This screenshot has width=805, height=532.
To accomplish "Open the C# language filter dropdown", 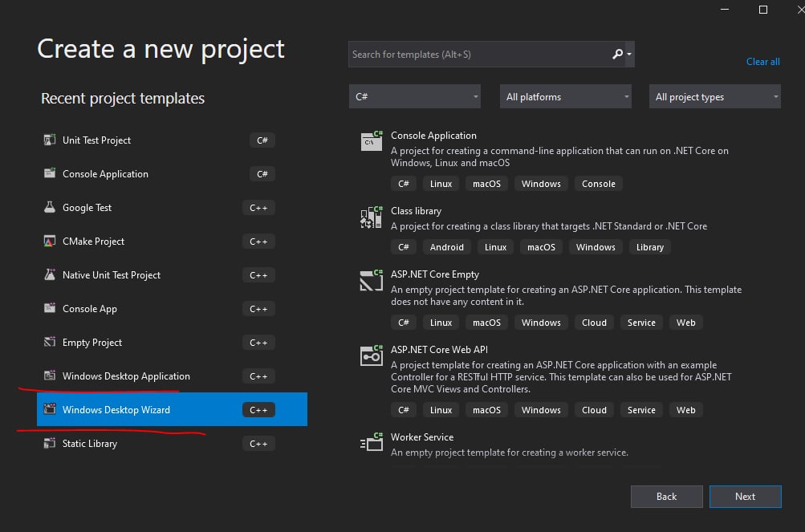I will click(415, 96).
